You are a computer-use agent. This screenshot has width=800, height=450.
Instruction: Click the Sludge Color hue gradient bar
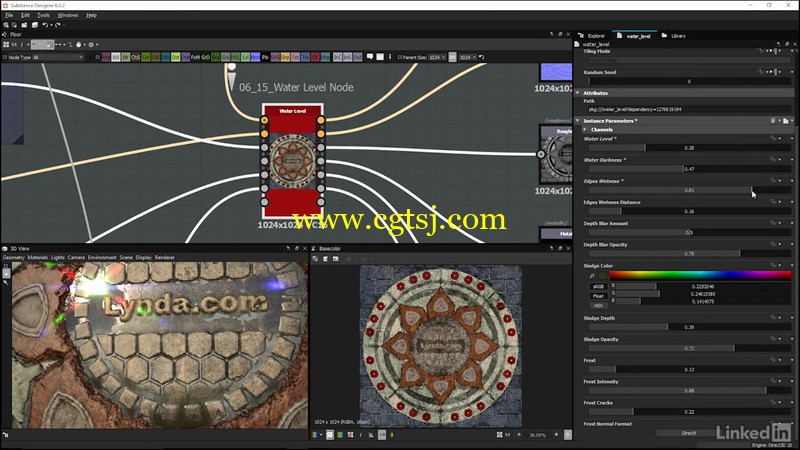[700, 276]
